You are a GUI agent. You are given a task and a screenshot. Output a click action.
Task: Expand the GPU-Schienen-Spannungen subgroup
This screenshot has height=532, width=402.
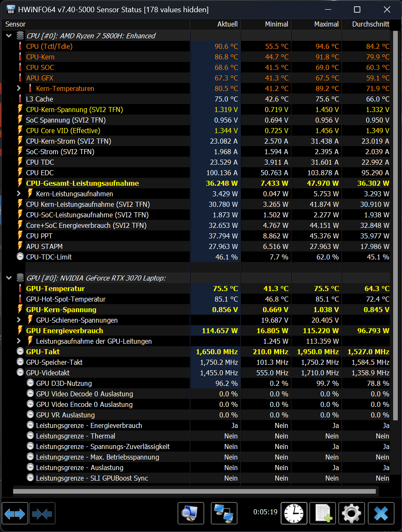click(19, 320)
